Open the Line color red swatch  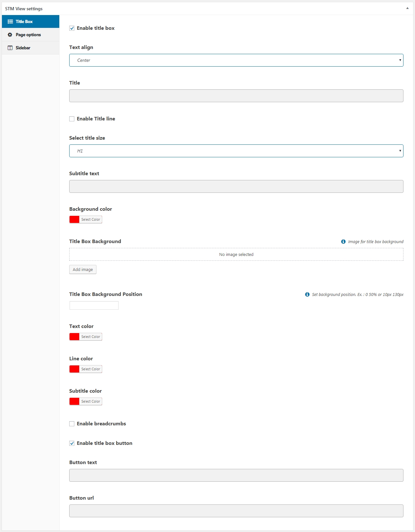coord(74,369)
